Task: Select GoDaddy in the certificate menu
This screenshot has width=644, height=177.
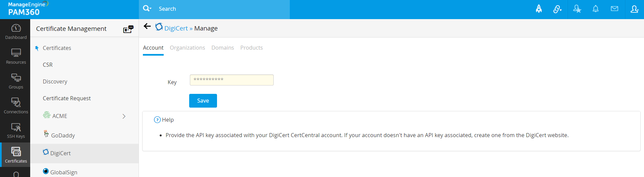Action: (63, 135)
